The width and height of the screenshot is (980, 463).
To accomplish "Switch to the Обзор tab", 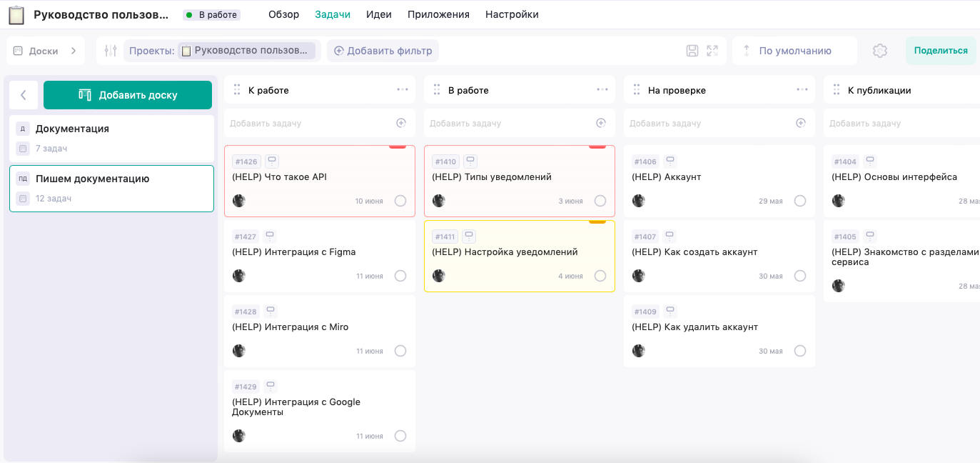I will [x=283, y=14].
